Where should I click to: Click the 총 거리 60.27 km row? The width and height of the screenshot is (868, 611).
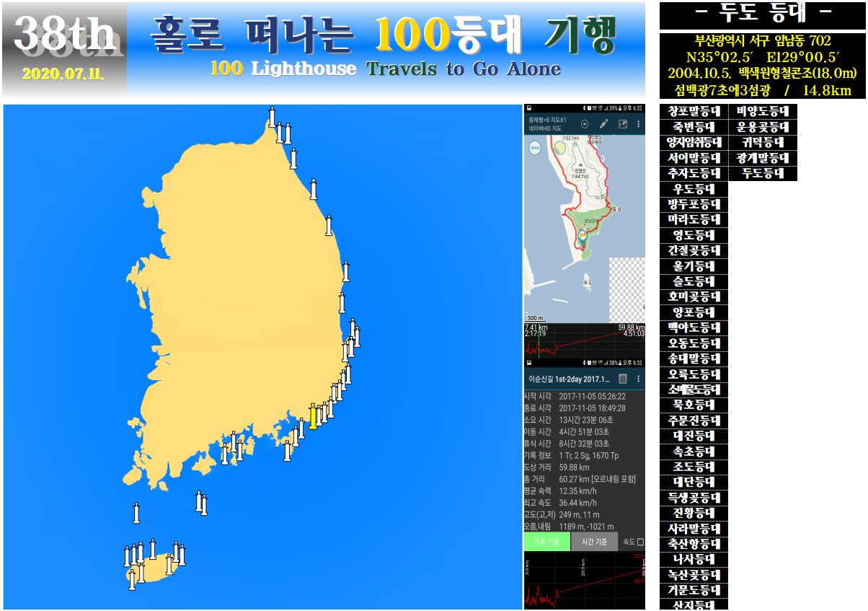[x=584, y=479]
